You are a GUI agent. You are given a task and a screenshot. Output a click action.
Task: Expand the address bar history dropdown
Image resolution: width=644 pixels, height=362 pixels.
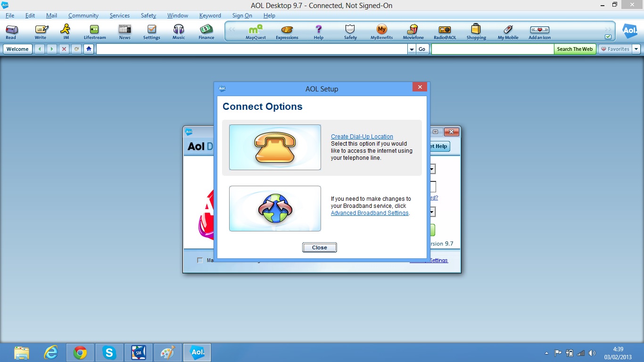click(412, 49)
